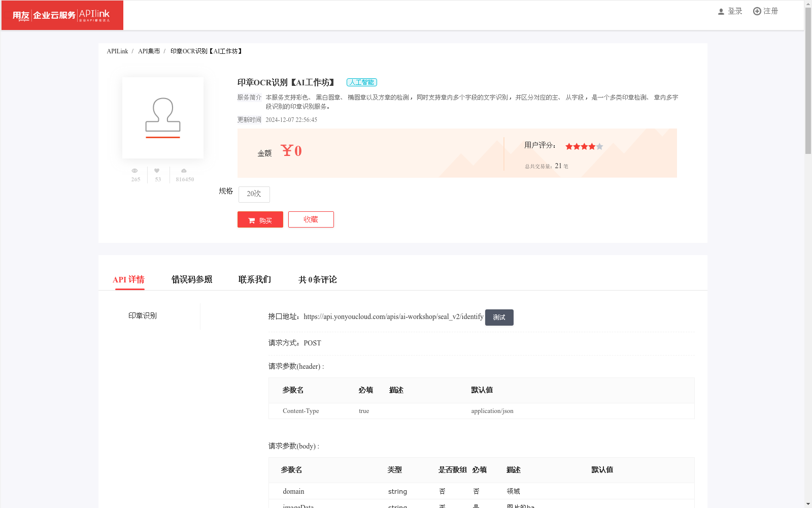Click the seal stamp product thumbnail
The image size is (812, 508).
point(163,118)
